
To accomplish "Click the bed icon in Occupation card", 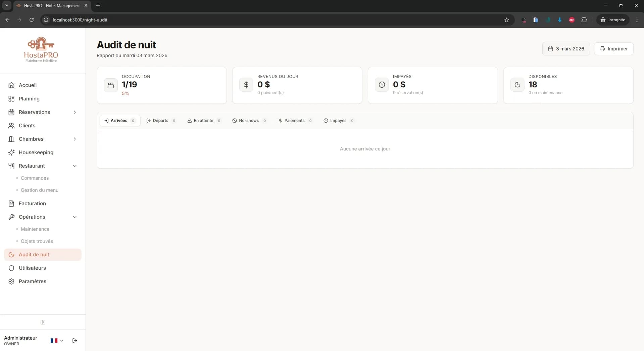I will (111, 85).
